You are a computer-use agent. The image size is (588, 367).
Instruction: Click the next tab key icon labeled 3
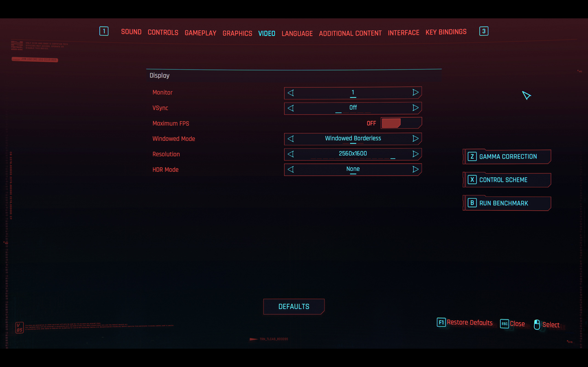pos(483,31)
